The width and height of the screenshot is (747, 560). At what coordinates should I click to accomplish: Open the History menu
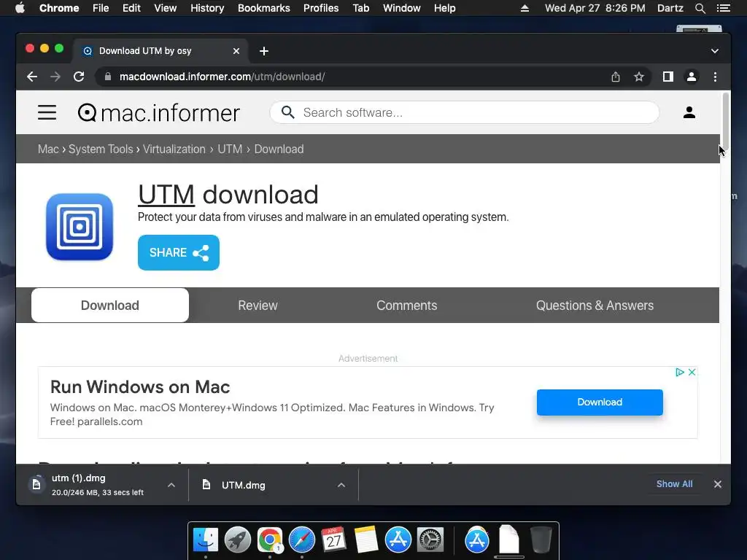tap(207, 8)
